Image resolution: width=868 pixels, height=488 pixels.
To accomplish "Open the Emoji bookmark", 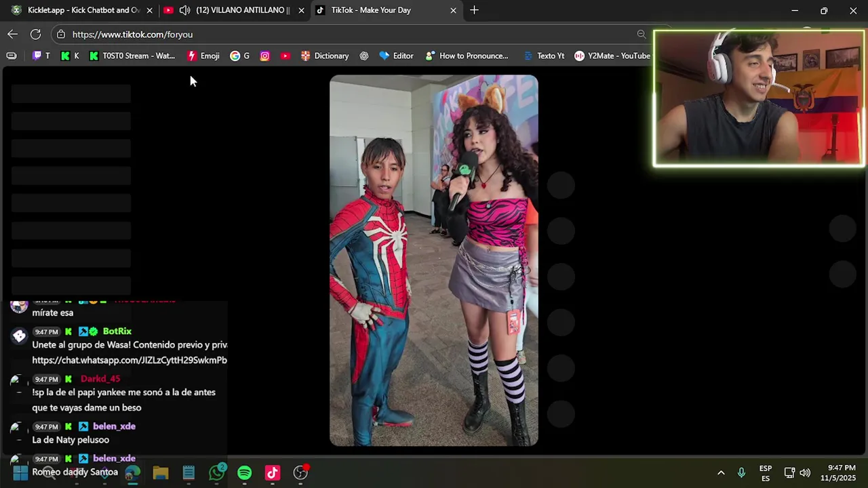I will [203, 56].
